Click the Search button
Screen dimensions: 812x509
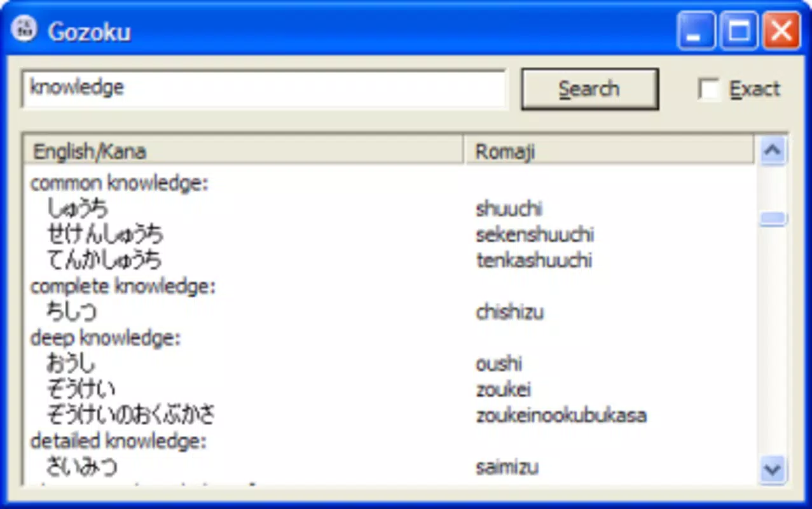click(x=589, y=89)
